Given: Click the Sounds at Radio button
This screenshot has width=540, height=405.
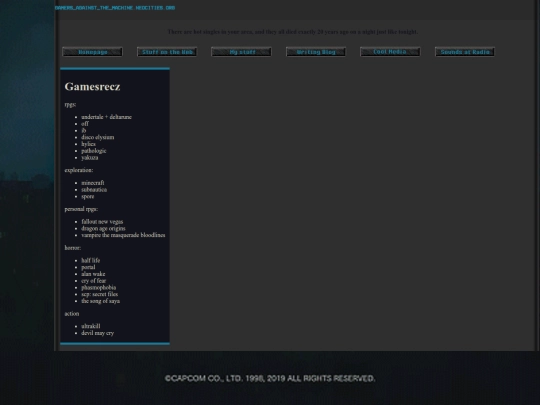Looking at the screenshot, I should pyautogui.click(x=465, y=52).
